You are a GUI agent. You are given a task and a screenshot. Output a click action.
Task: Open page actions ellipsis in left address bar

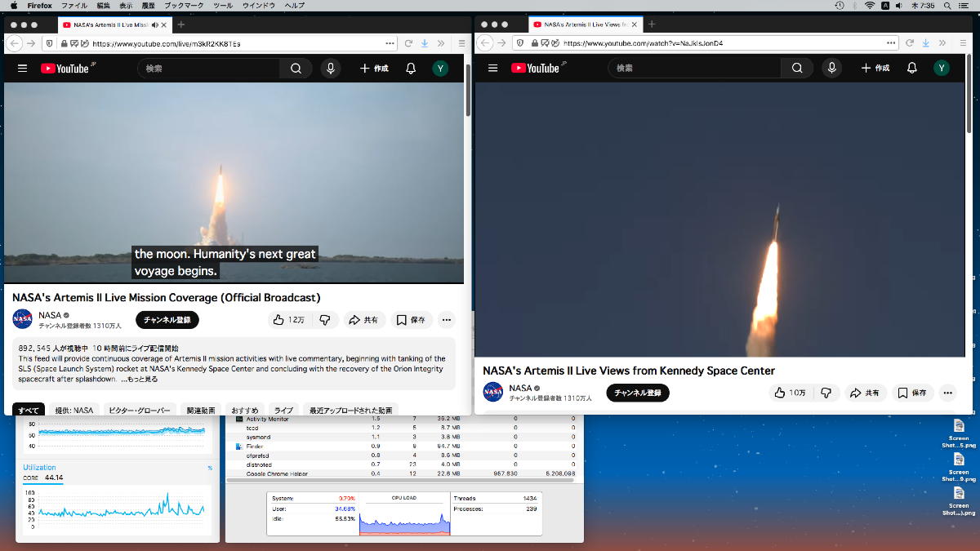[x=390, y=43]
